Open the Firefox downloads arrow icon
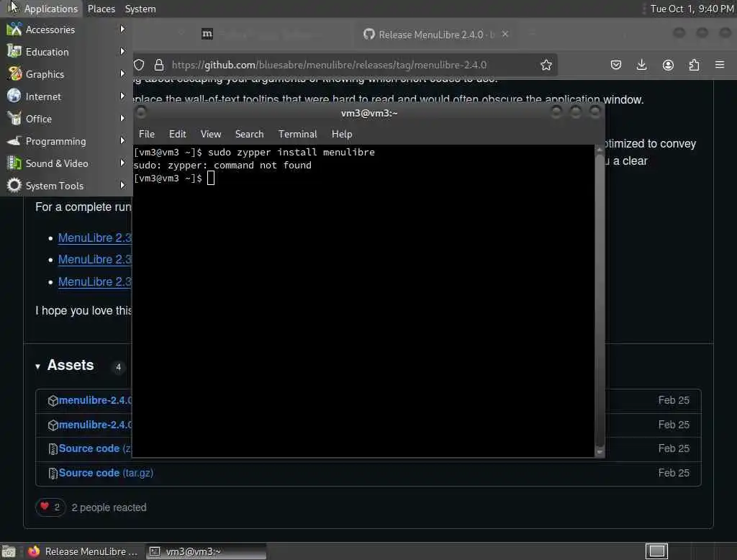 641,65
